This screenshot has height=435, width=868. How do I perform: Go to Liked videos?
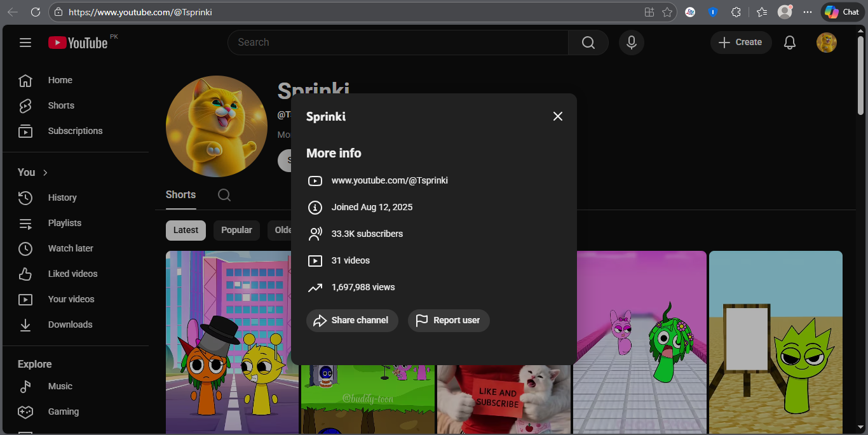pyautogui.click(x=72, y=274)
